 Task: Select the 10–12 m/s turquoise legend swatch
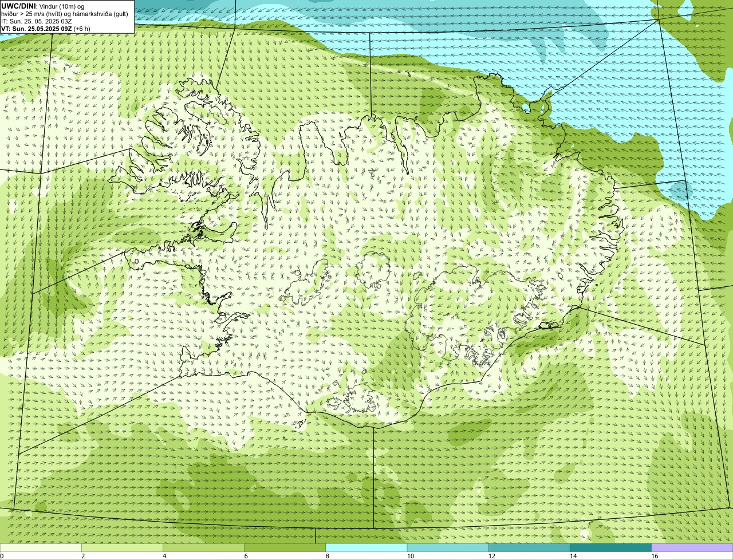[x=448, y=547]
